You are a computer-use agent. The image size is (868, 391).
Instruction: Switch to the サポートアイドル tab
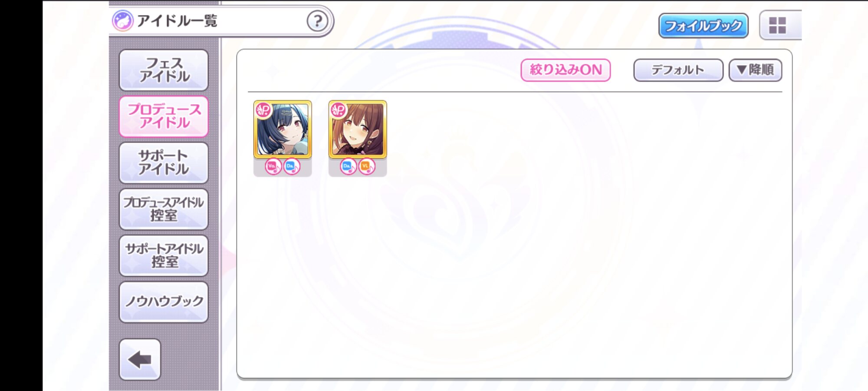164,163
